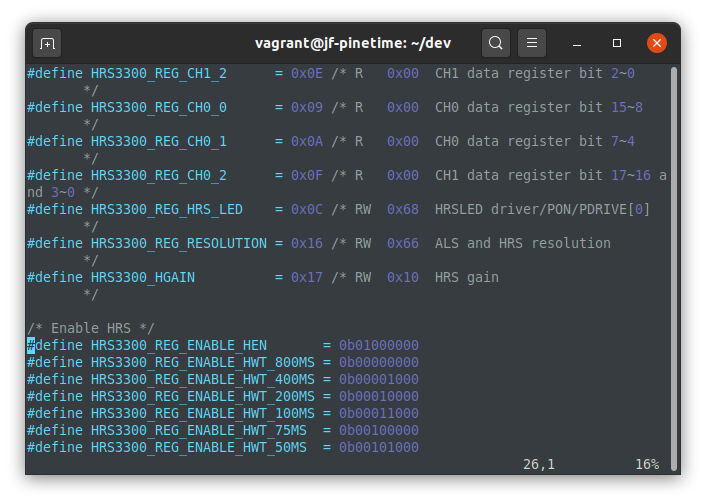Click the HRS3300_REG_CH1_2 define

click(x=158, y=73)
